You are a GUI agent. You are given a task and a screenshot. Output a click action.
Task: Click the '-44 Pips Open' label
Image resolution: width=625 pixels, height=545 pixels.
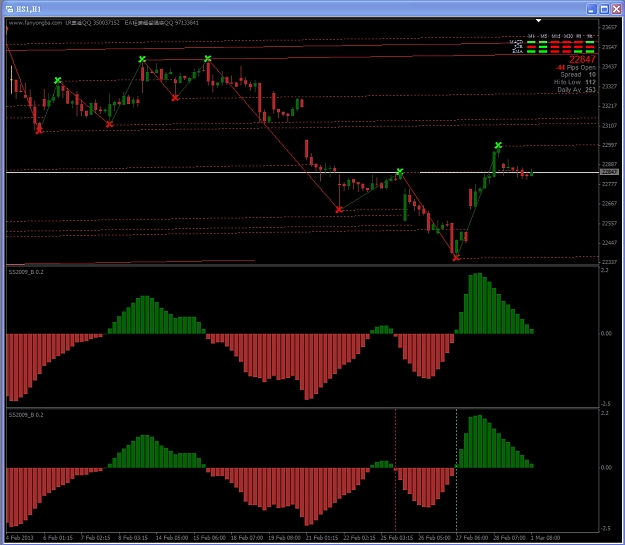(576, 68)
